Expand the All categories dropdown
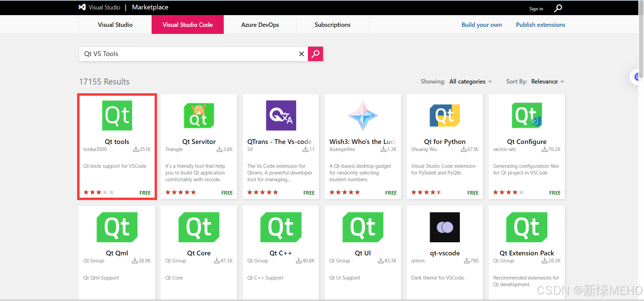 [x=471, y=82]
